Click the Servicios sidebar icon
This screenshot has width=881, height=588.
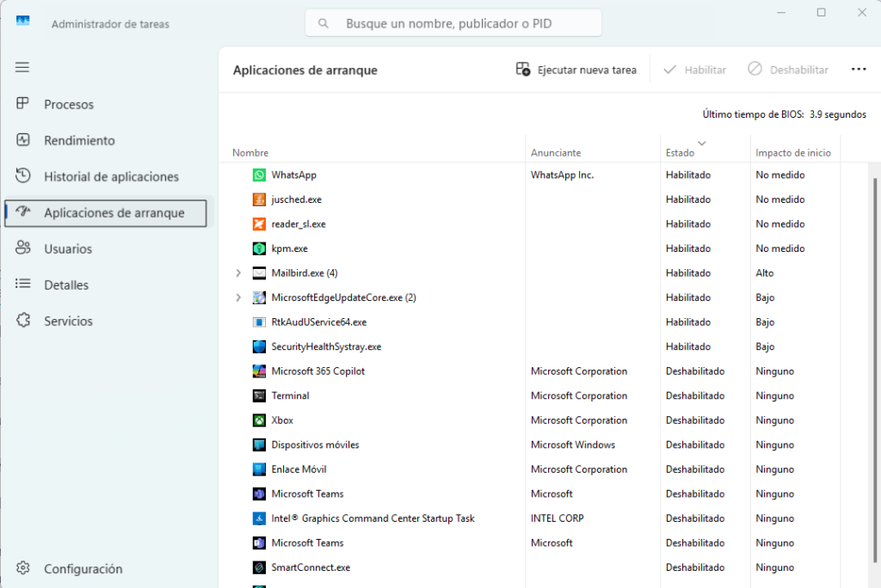pos(22,321)
